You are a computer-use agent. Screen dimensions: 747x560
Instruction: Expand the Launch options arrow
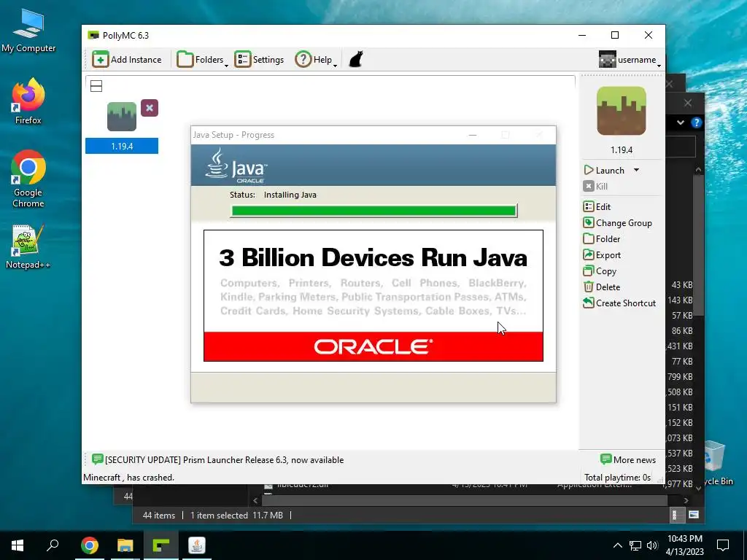pos(636,170)
